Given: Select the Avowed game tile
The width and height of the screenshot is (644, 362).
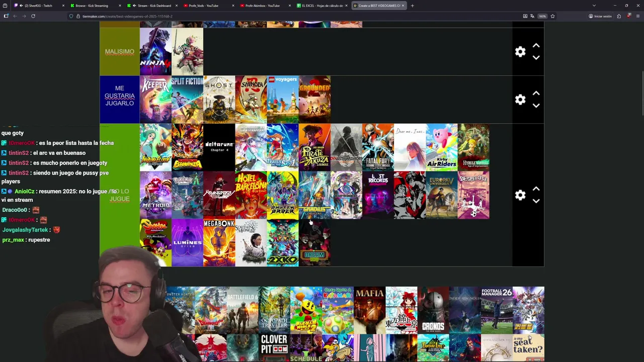Looking at the screenshot, I should click(x=187, y=52).
